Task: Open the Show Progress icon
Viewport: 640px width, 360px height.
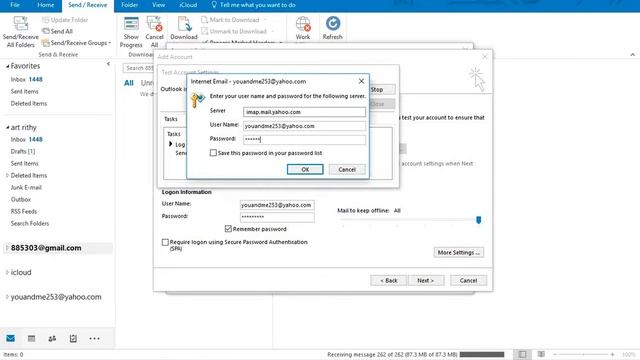Action: [131, 24]
